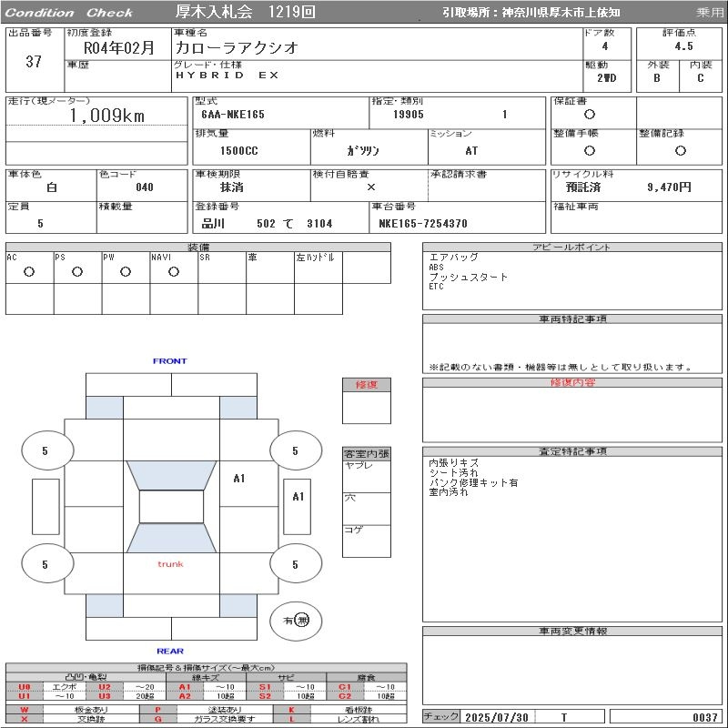This screenshot has width=728, height=728.
Task: Select inspector note 内張りキズ
Action: [453, 463]
